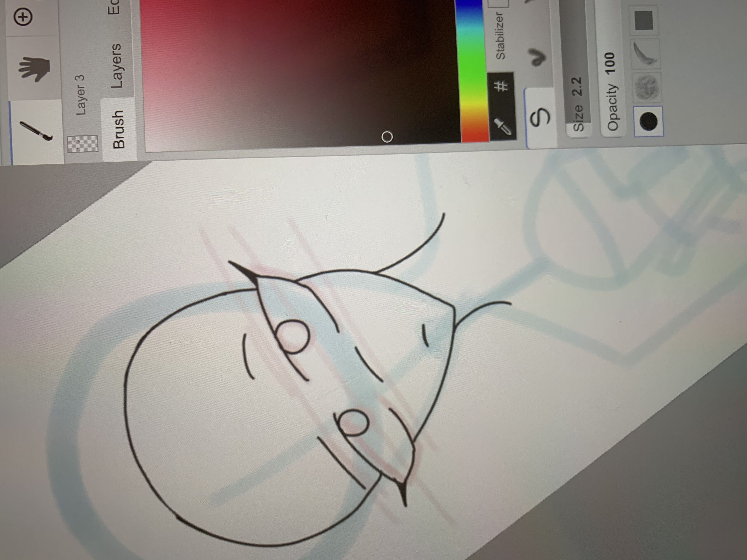Switch to the Brush tab

click(119, 129)
